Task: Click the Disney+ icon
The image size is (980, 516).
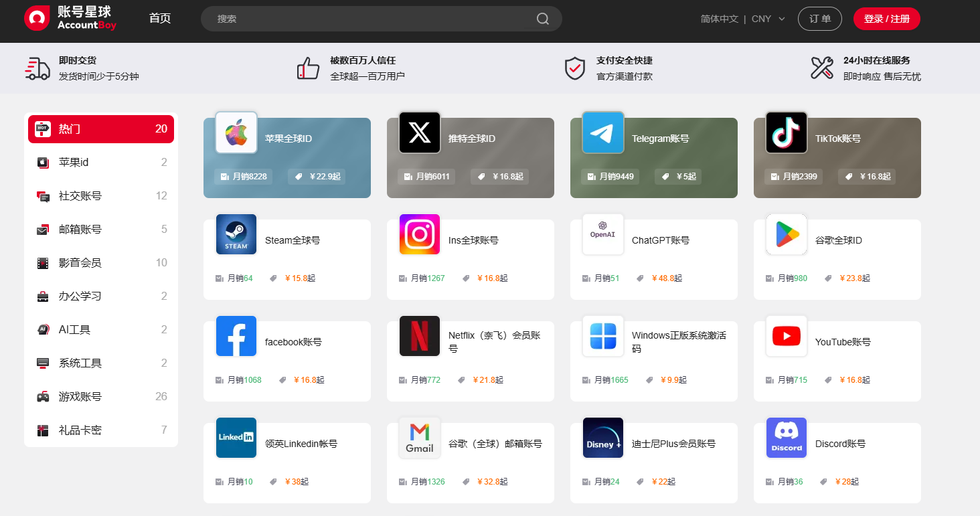Action: [602, 438]
